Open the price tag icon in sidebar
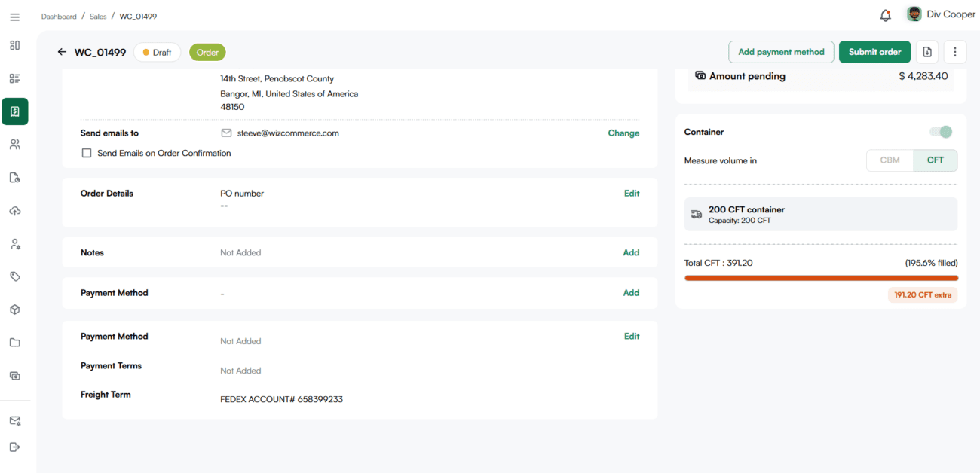This screenshot has height=473, width=980. [x=15, y=276]
